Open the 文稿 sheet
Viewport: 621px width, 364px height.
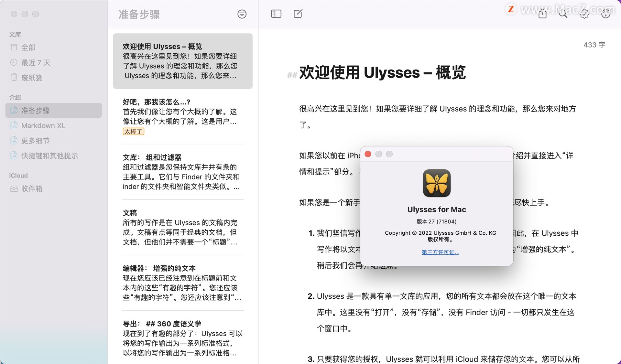pos(183,228)
